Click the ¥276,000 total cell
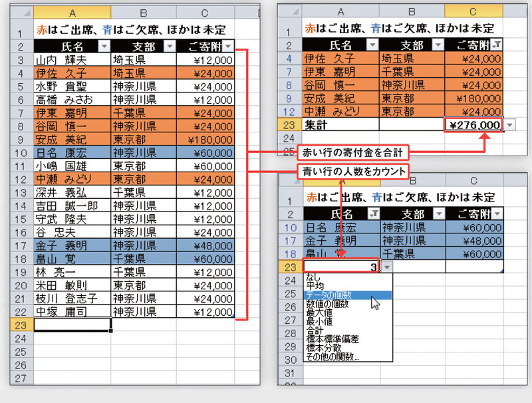The width and height of the screenshot is (532, 403). (473, 125)
